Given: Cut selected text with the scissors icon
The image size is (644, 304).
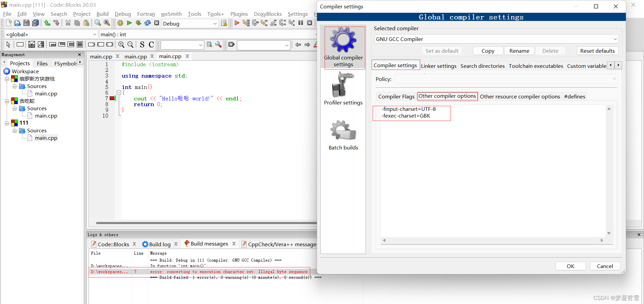Looking at the screenshot, I should pyautogui.click(x=68, y=23).
